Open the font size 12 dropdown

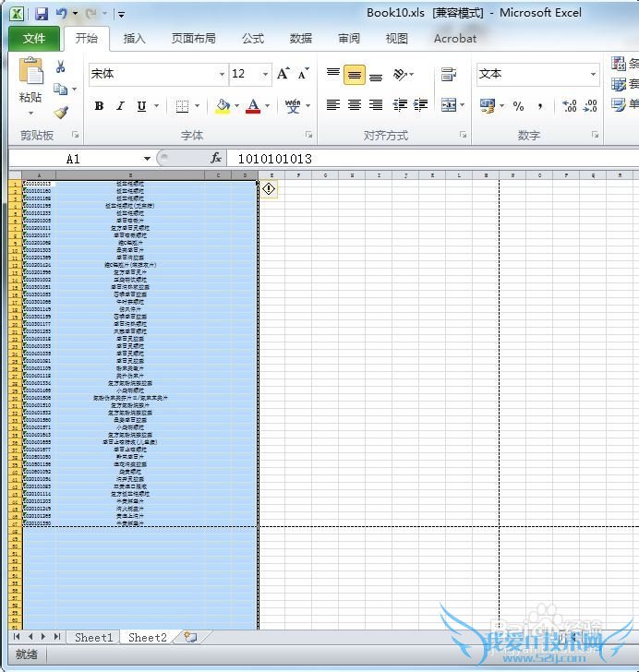265,74
